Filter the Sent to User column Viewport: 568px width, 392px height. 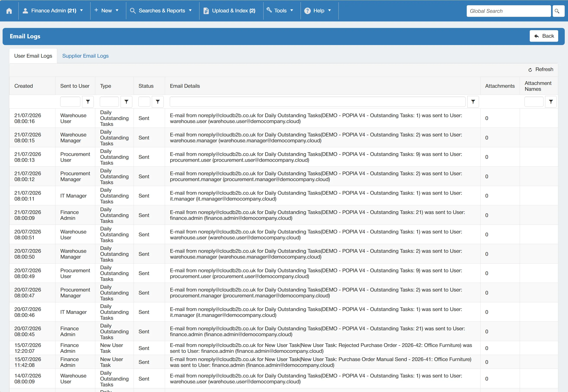[88, 102]
